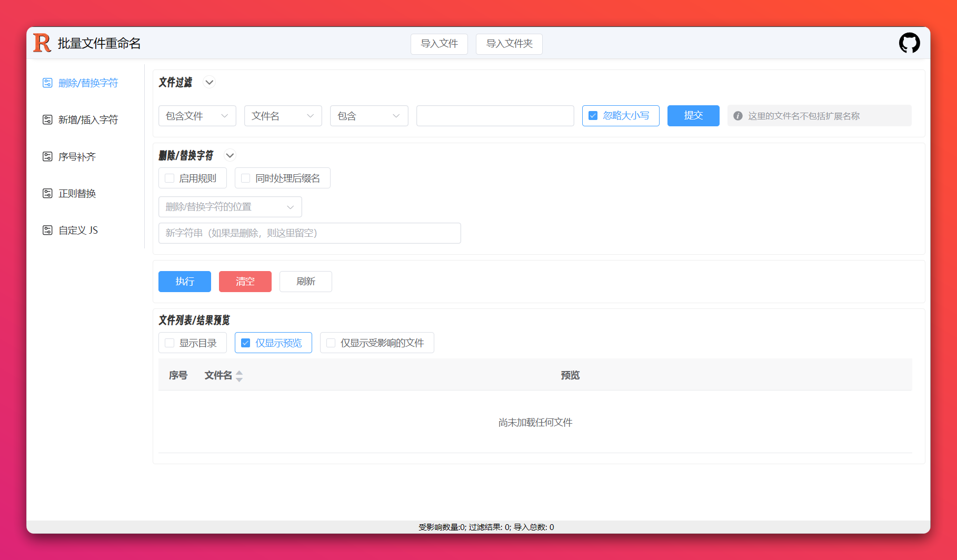The width and height of the screenshot is (957, 560).
Task: Check 仅显示受影响的文件 option
Action: pyautogui.click(x=331, y=343)
